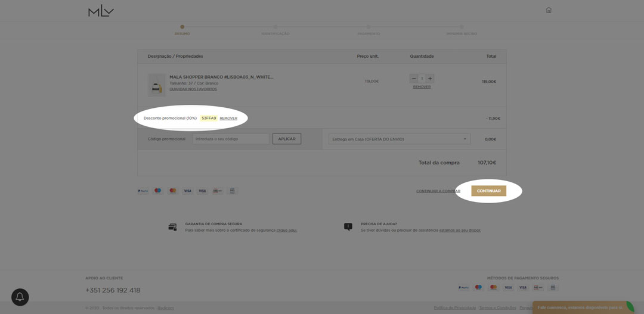Click the help speech bubble icon
644x314 pixels.
click(x=348, y=227)
